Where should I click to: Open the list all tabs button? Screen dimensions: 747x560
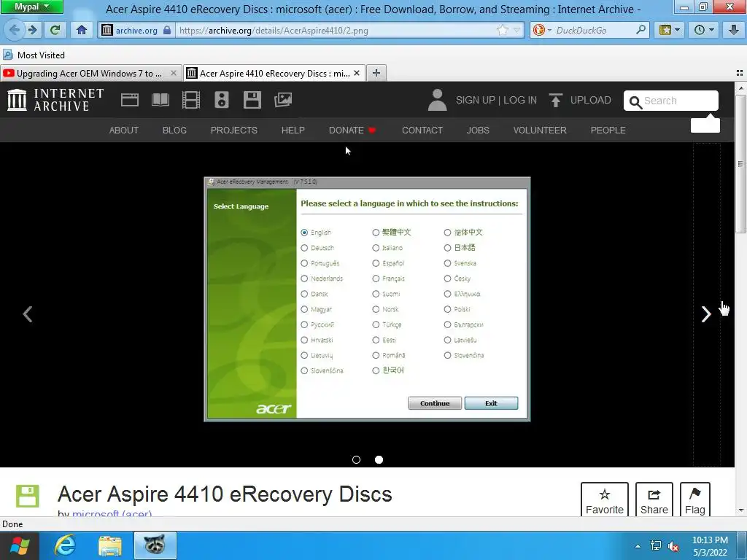[x=740, y=73]
